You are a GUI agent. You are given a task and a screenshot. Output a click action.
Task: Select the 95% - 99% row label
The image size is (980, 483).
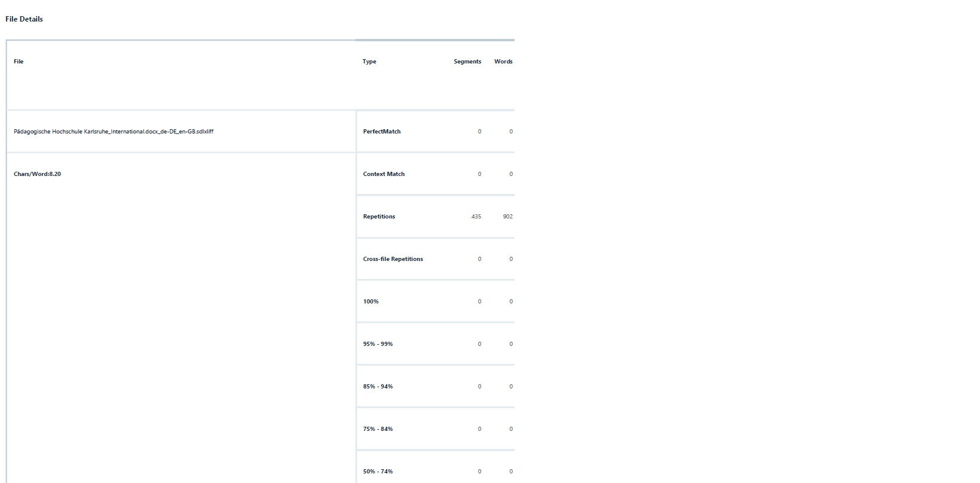point(378,344)
